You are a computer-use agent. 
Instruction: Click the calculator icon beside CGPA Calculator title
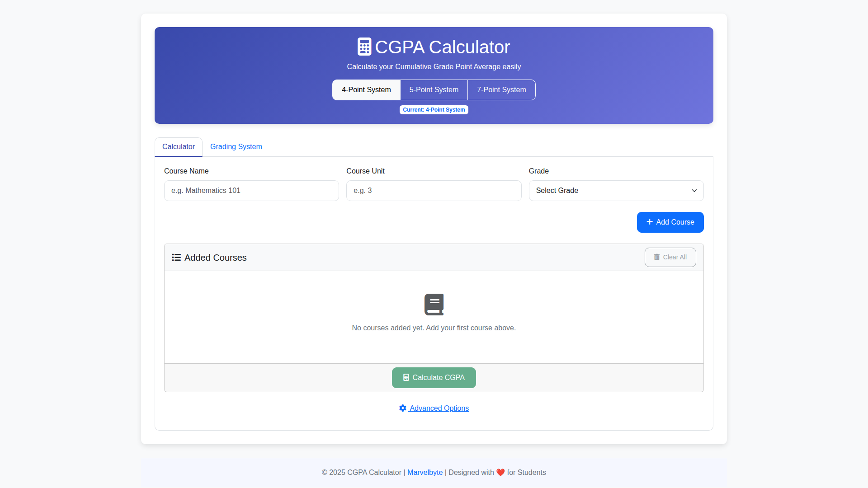coord(364,47)
